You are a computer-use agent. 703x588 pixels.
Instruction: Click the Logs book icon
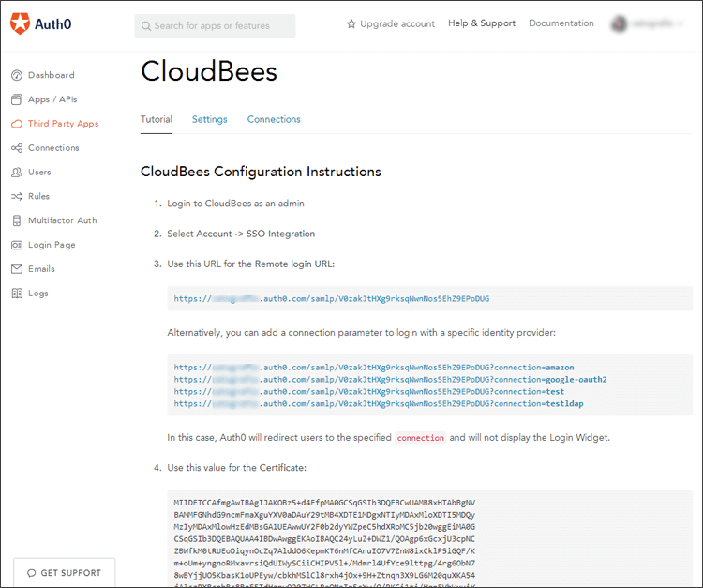[x=17, y=294]
